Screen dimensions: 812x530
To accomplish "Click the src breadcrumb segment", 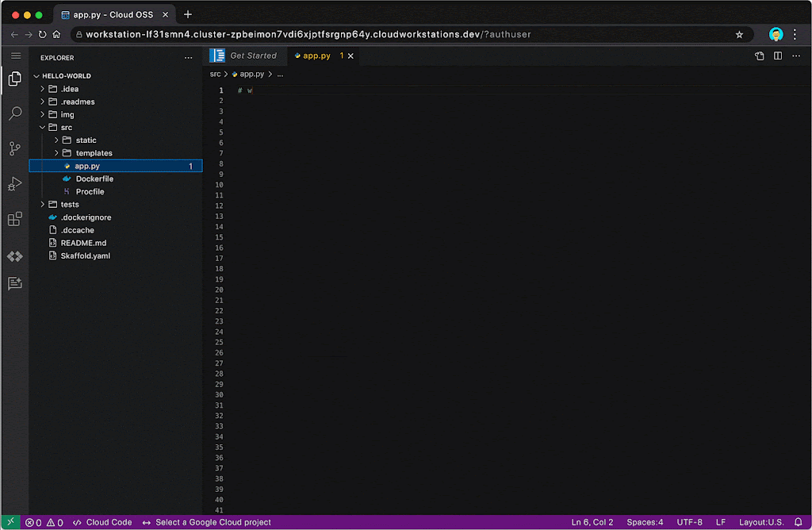I will (216, 75).
